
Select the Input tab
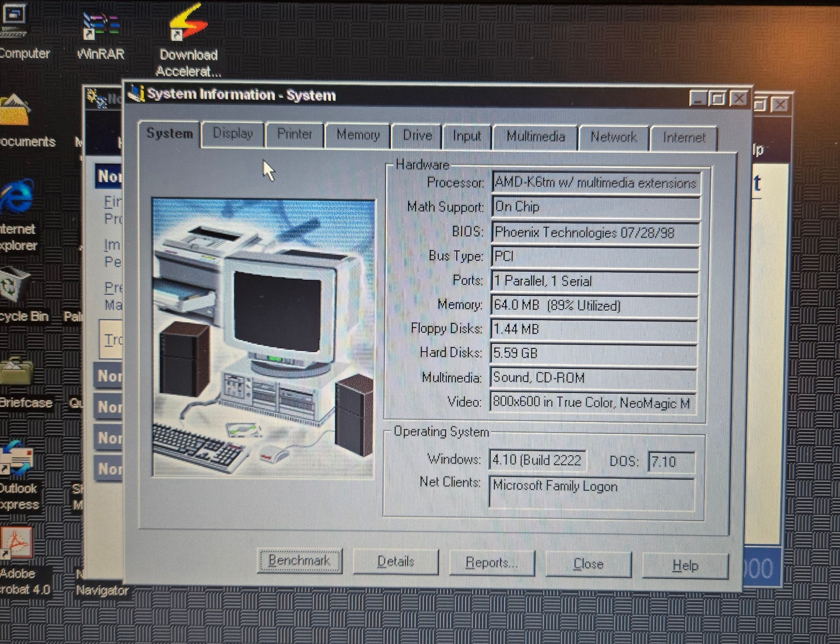coord(466,136)
